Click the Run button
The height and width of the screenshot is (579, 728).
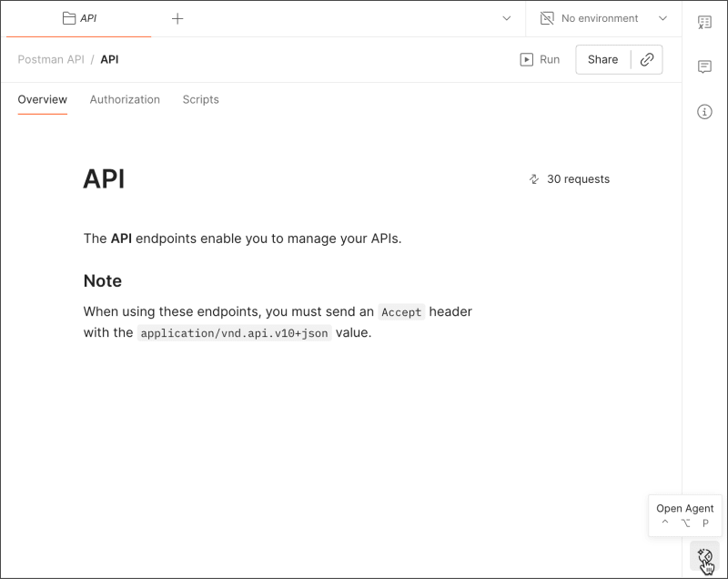point(541,59)
